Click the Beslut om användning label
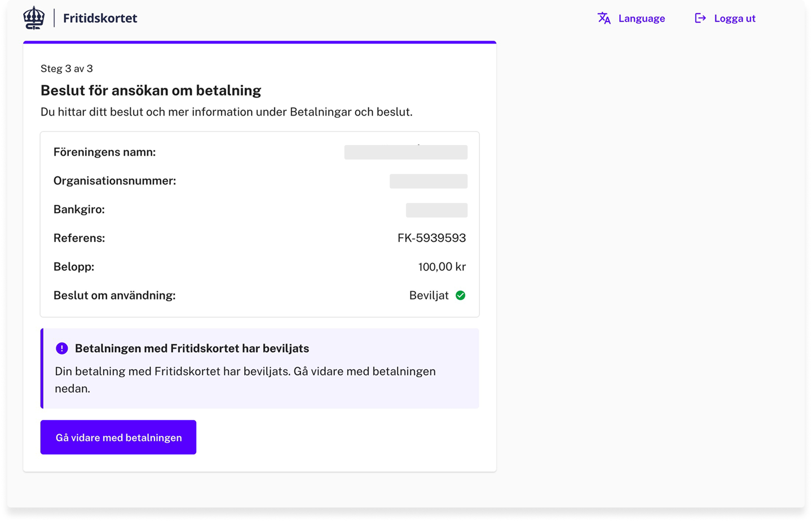This screenshot has width=812, height=522. coord(114,295)
